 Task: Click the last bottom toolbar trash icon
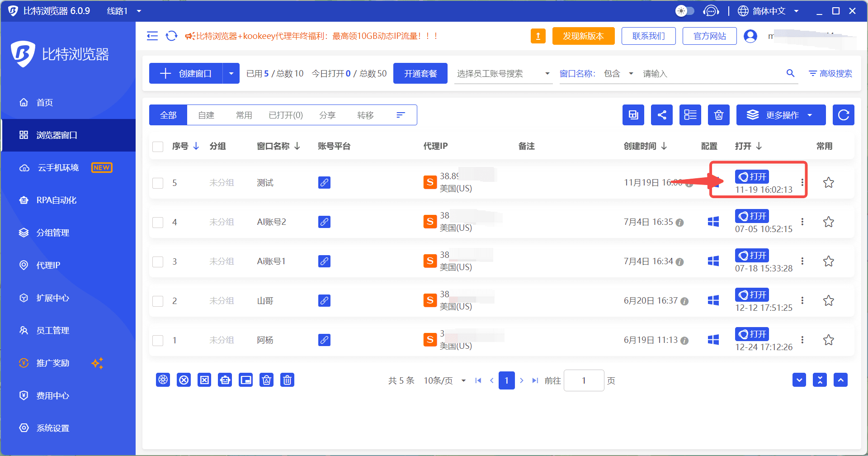click(x=287, y=380)
